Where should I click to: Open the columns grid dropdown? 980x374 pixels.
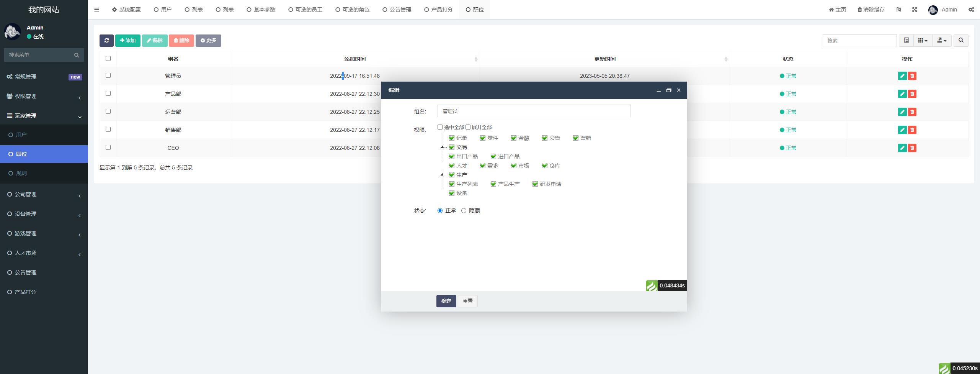coord(923,41)
